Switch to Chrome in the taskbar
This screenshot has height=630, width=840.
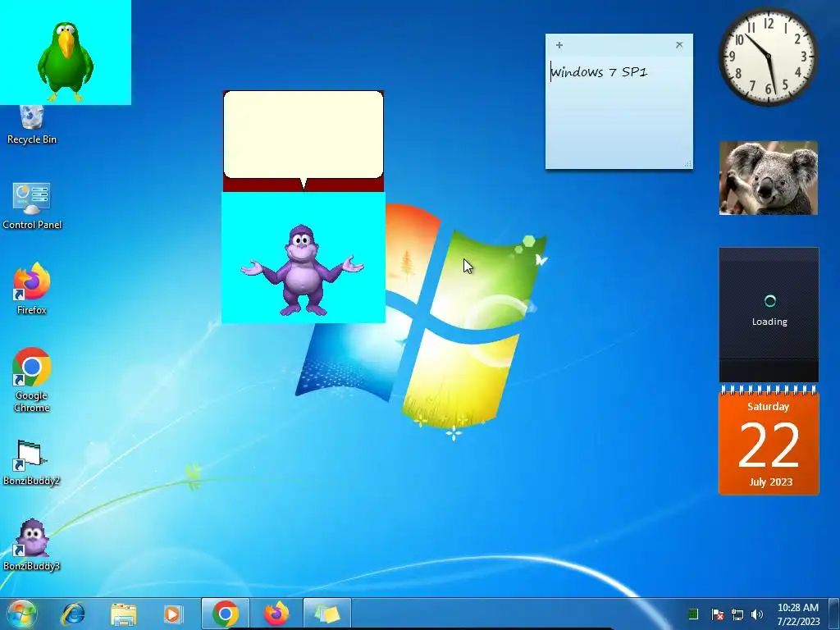pos(226,614)
